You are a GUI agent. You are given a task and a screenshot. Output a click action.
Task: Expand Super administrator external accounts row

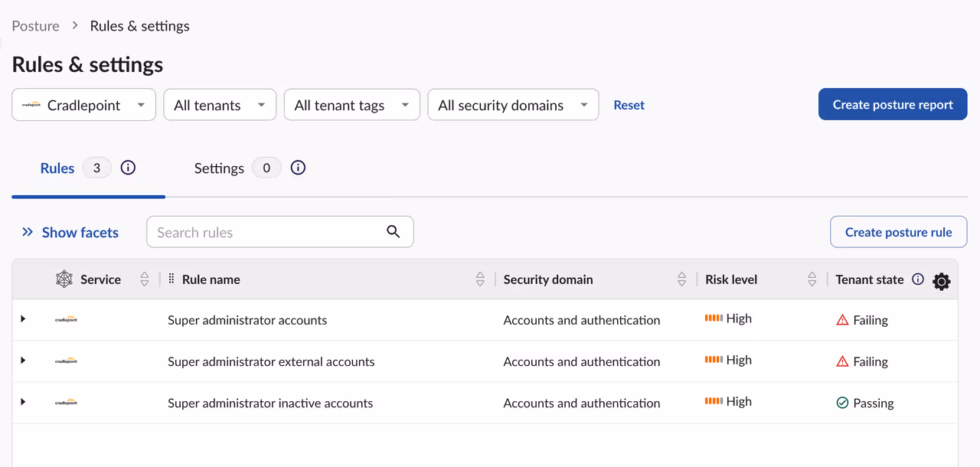click(x=23, y=361)
